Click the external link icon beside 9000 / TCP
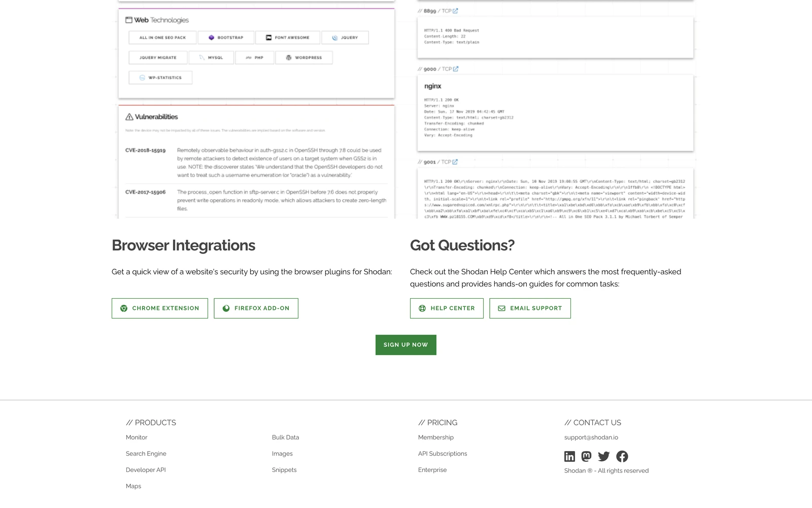 point(456,69)
